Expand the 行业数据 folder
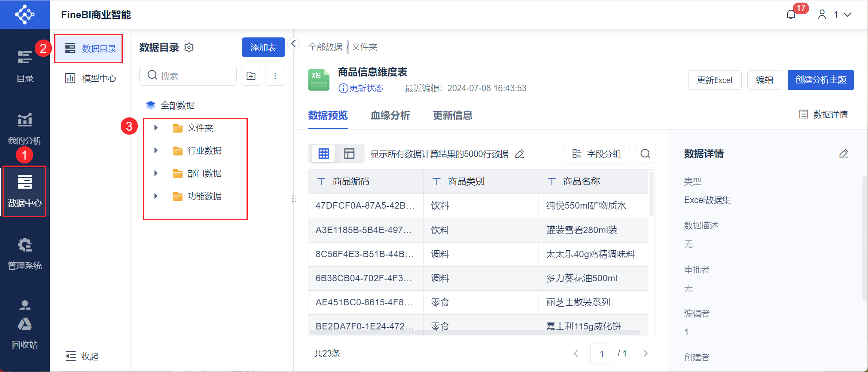Screen dimensions: 868x372 156,151
